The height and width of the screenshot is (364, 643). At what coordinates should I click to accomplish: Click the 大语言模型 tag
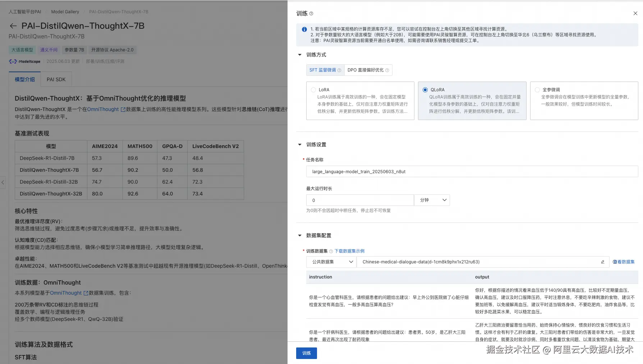22,50
